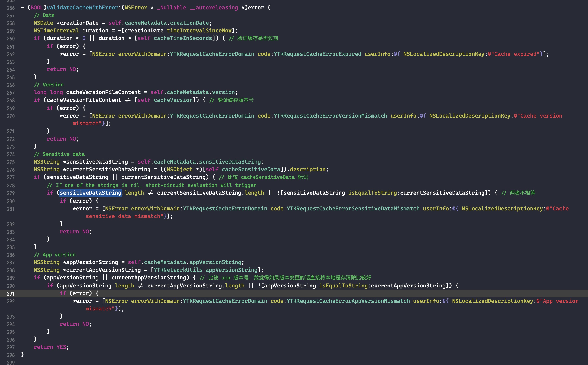Click the _Nullable keyword in method signature
The image size is (588, 365).
coord(171,7)
